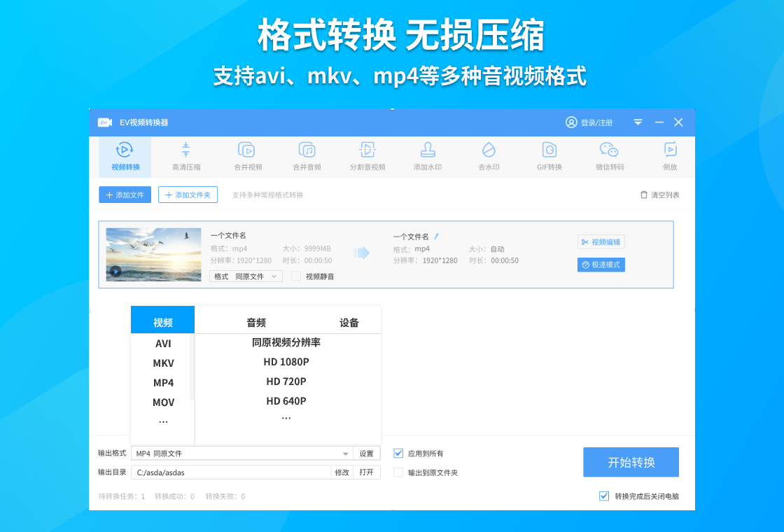This screenshot has height=532, width=784.
Task: Expand the 格式 同原文件 dropdown
Action: tap(246, 276)
